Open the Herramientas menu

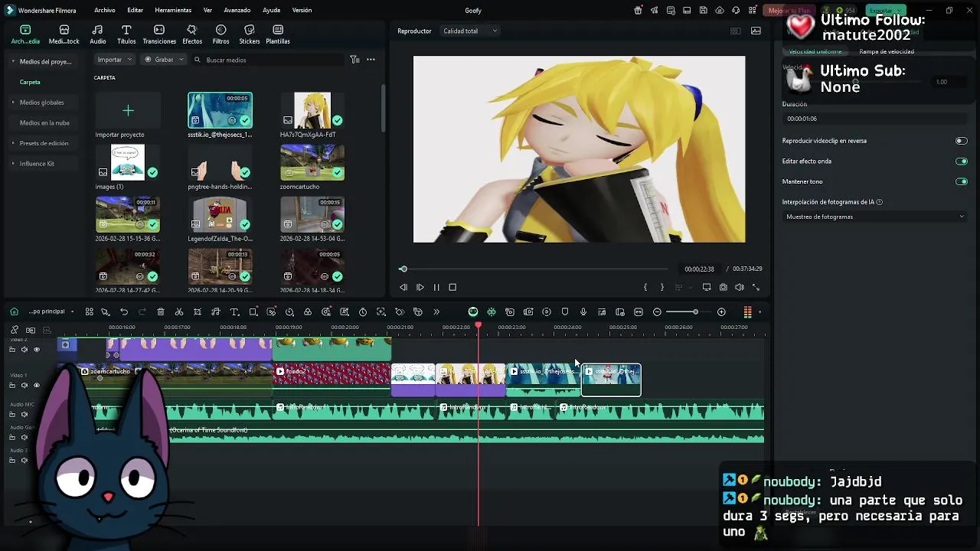coord(173,11)
